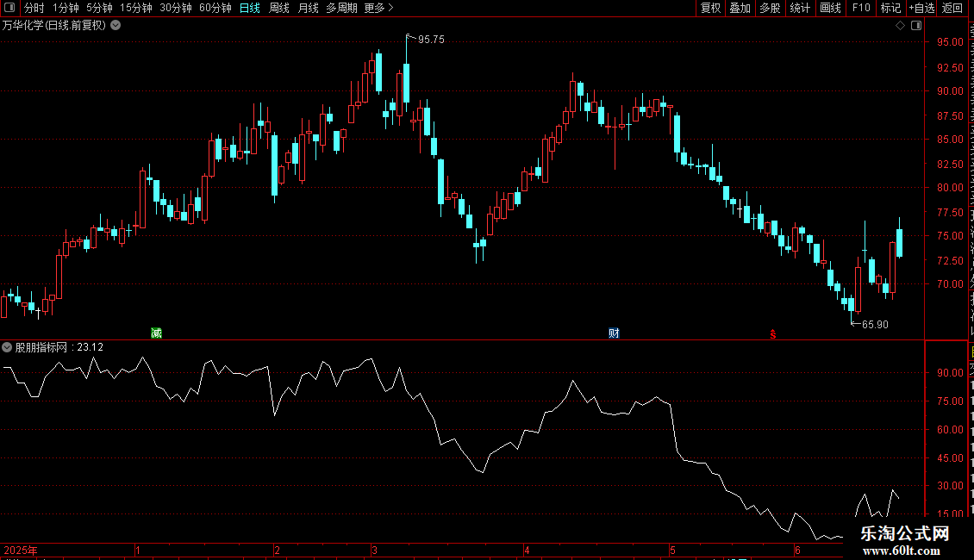The width and height of the screenshot is (974, 560).
Task: Click the 65.90 low price label
Action: point(875,325)
